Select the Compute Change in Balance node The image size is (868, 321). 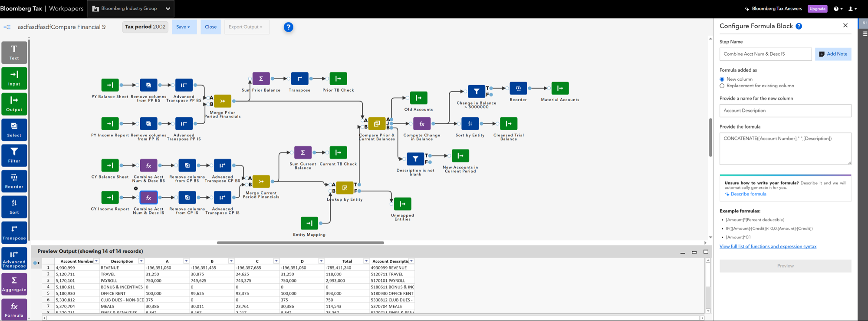click(x=421, y=124)
